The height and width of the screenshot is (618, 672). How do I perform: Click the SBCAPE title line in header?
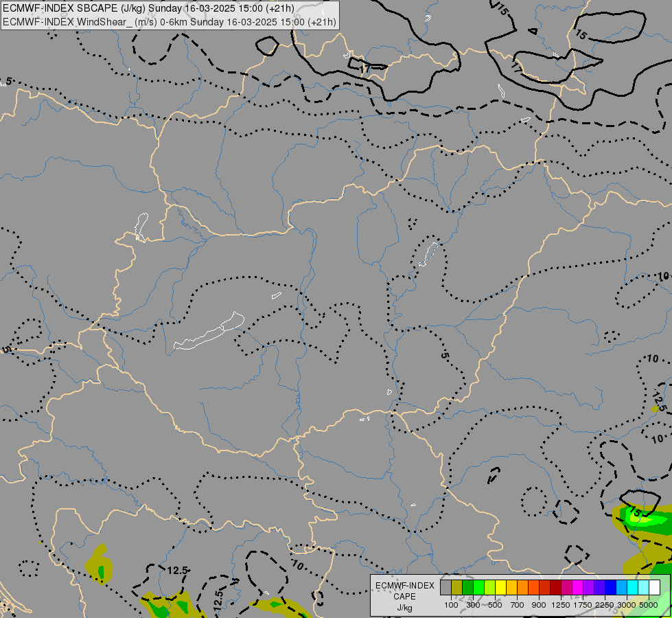(148, 8)
